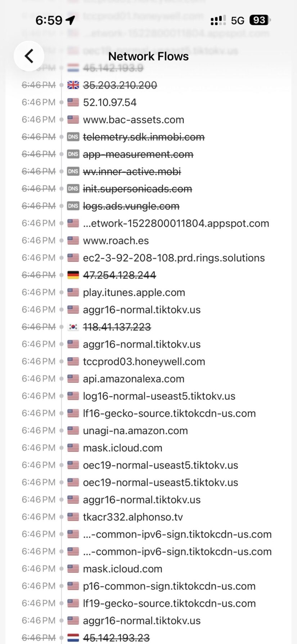Click the DNS badge for app-measurement.com

[73, 154]
